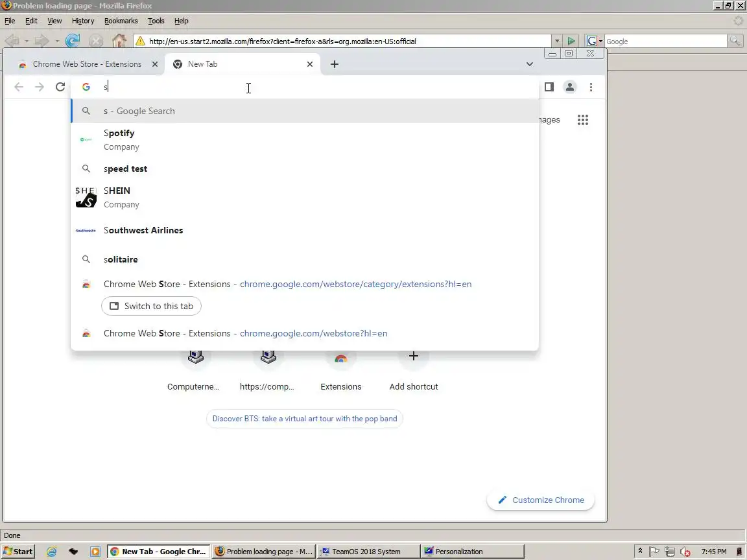Launch Internet Explorer quick launch icon
Image resolution: width=747 pixels, height=560 pixels.
click(51, 552)
